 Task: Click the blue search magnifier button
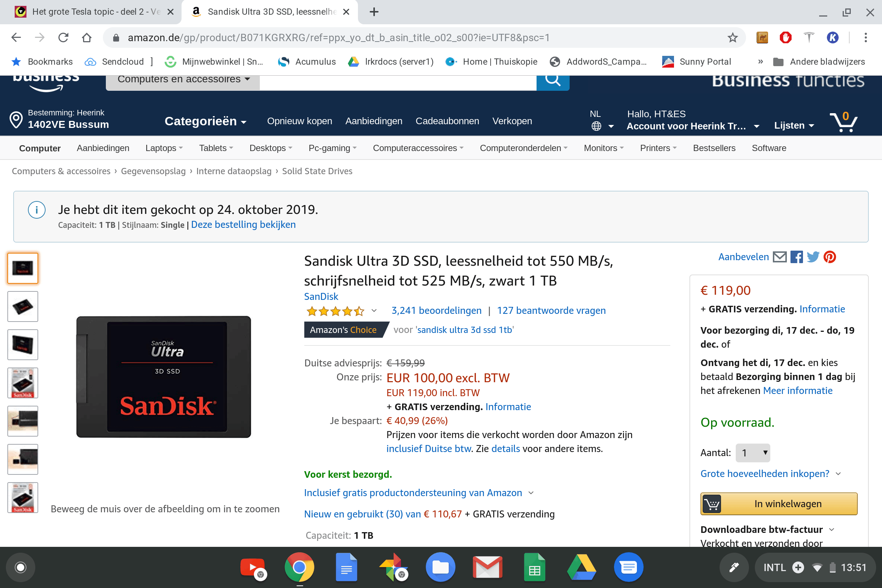553,80
